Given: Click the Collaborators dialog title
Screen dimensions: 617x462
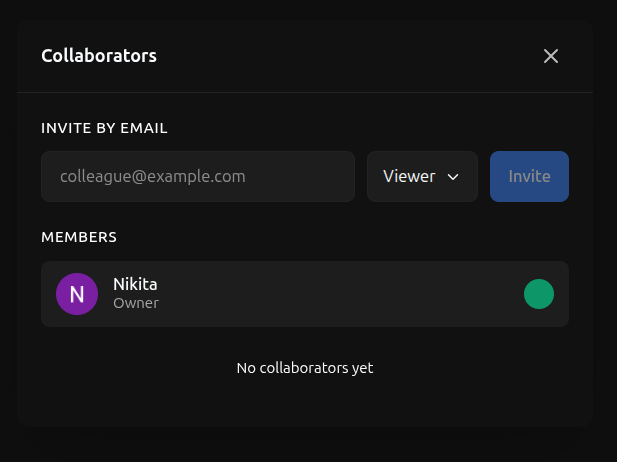Looking at the screenshot, I should coord(99,56).
